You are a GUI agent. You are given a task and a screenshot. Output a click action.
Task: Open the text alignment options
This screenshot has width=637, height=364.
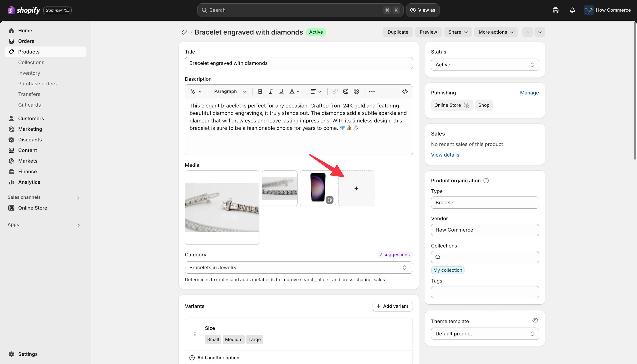[x=316, y=91]
